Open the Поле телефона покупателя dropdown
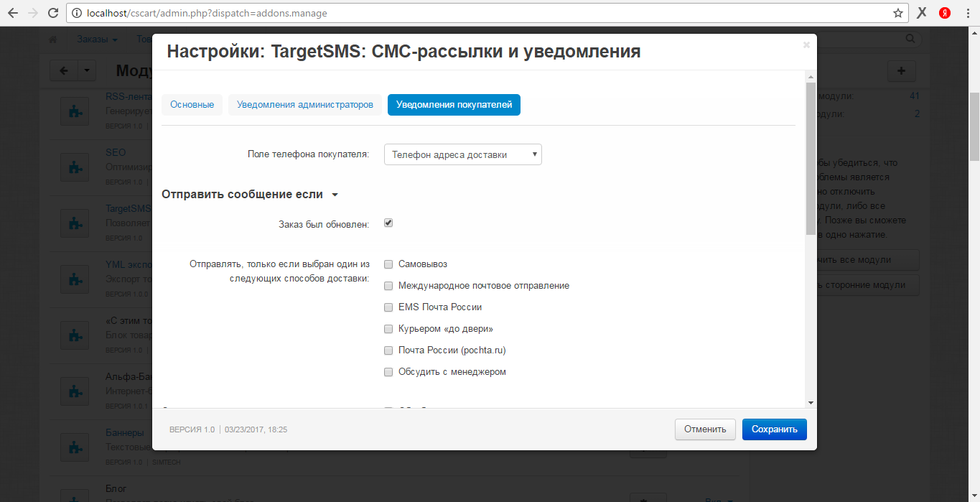This screenshot has width=980, height=502. pos(463,154)
